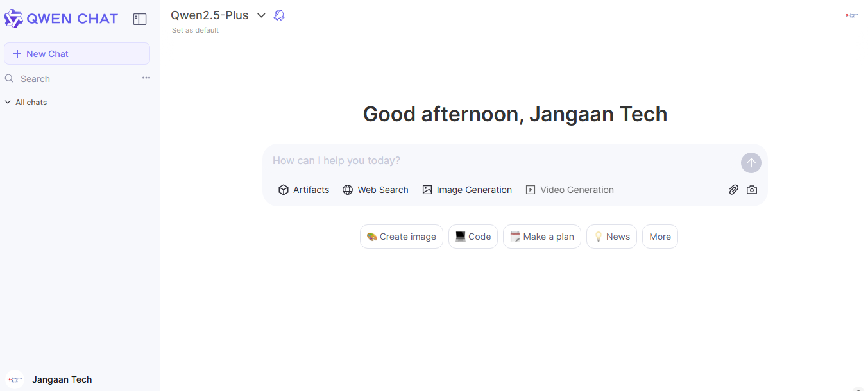Show More suggestions
Image resolution: width=868 pixels, height=391 pixels.
coord(660,237)
